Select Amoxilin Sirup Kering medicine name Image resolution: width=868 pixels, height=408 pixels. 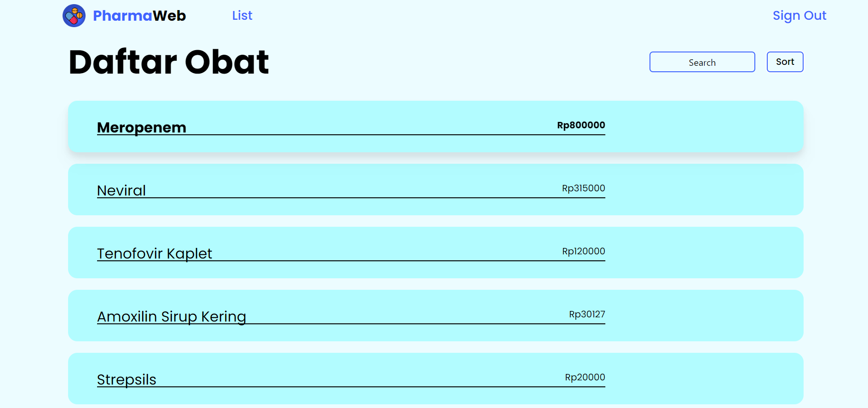click(x=172, y=316)
